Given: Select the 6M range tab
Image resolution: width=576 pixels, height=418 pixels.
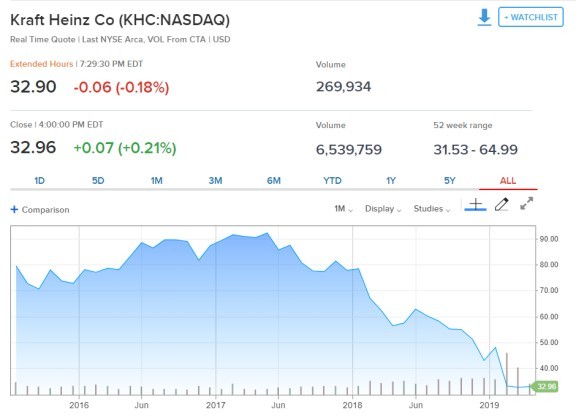Looking at the screenshot, I should pyautogui.click(x=274, y=181).
